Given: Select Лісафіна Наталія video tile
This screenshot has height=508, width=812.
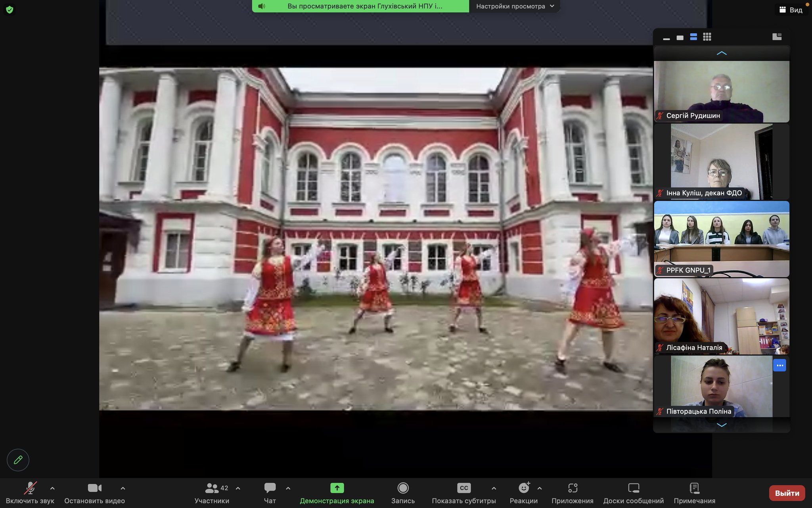Looking at the screenshot, I should point(722,316).
